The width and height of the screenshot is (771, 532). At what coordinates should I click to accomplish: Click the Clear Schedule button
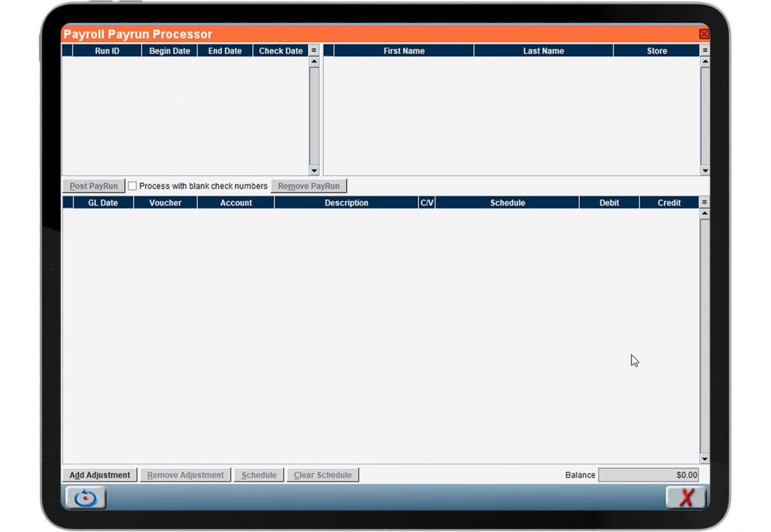click(322, 475)
